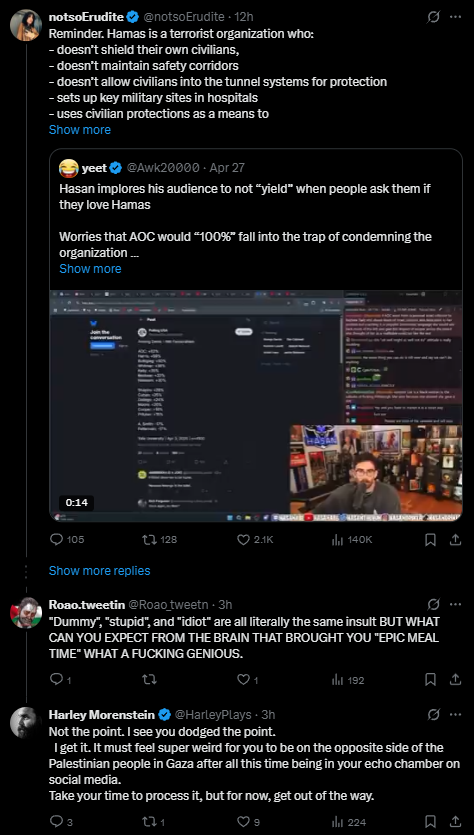Play the quoted Hasan video clip
The width and height of the screenshot is (474, 835).
(x=256, y=406)
